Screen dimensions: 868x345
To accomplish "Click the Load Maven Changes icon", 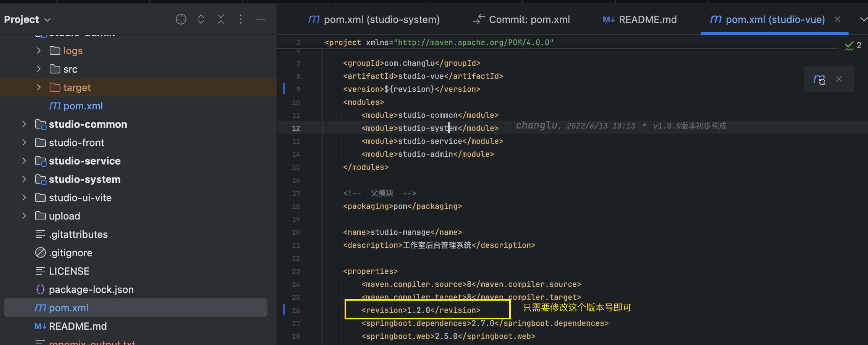I will tap(819, 79).
